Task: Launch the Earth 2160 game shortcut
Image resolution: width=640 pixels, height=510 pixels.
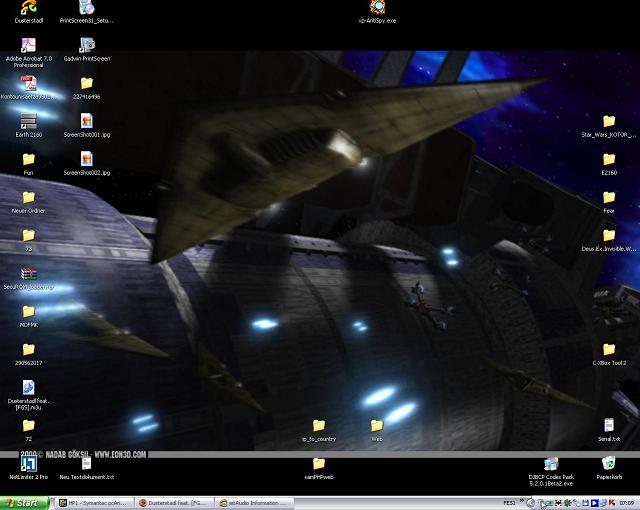Action: point(29,121)
